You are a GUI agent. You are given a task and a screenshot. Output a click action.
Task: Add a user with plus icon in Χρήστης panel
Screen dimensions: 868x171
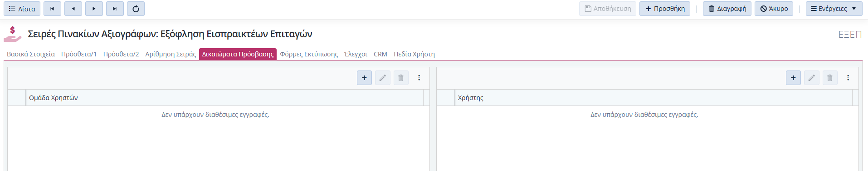tap(793, 78)
